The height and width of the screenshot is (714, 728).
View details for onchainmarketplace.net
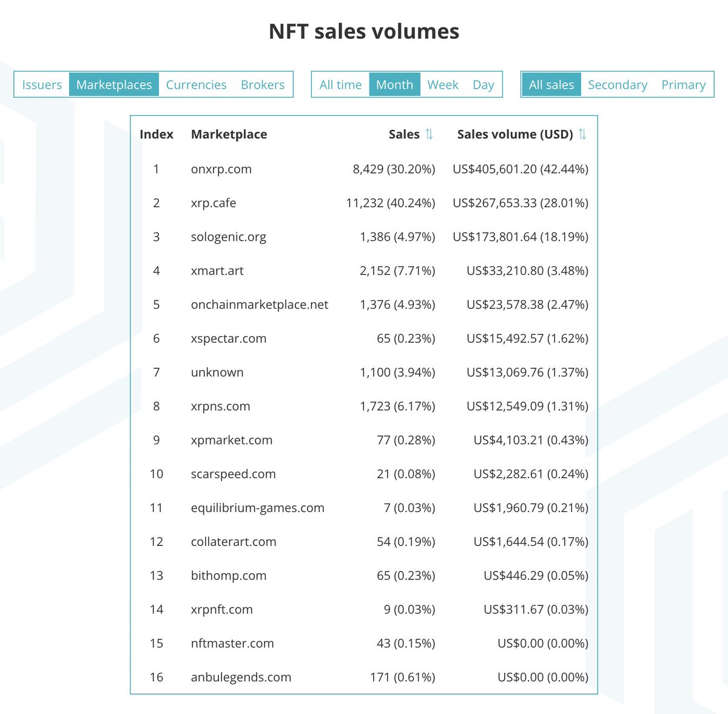pyautogui.click(x=260, y=305)
